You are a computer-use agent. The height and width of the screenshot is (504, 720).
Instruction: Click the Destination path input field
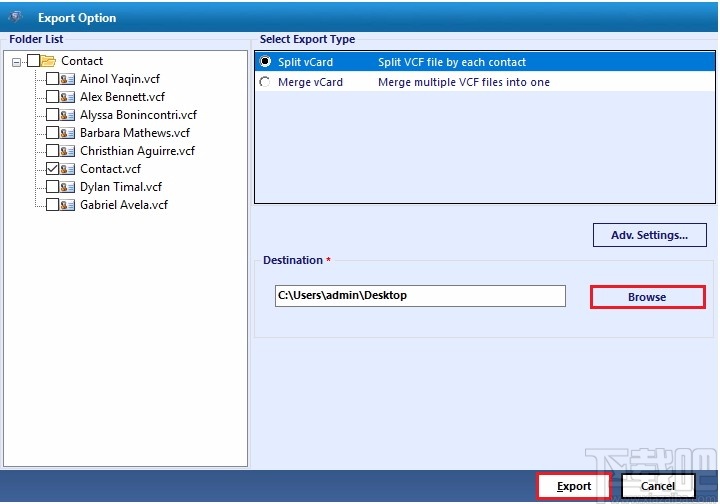tap(420, 296)
